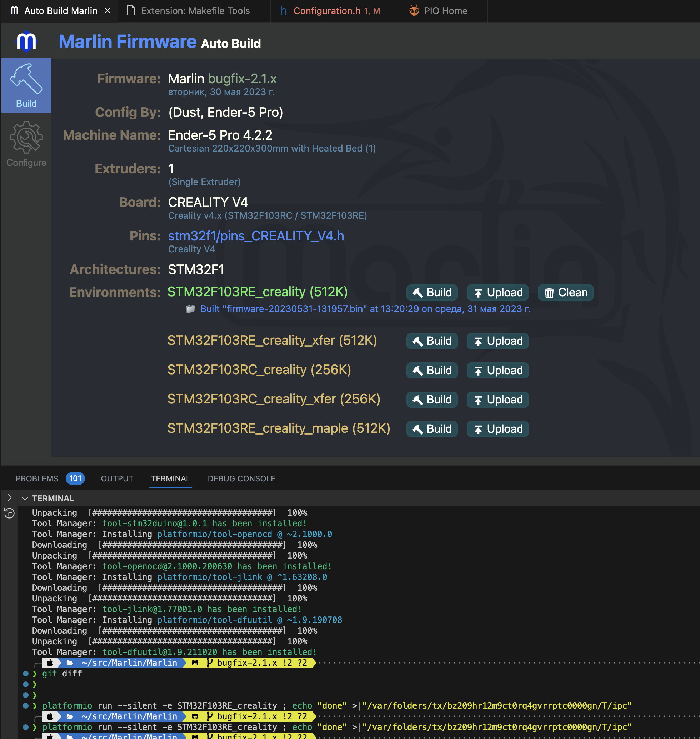Switch to the Auto Build Marlin tab
The image size is (700, 739).
pyautogui.click(x=59, y=11)
